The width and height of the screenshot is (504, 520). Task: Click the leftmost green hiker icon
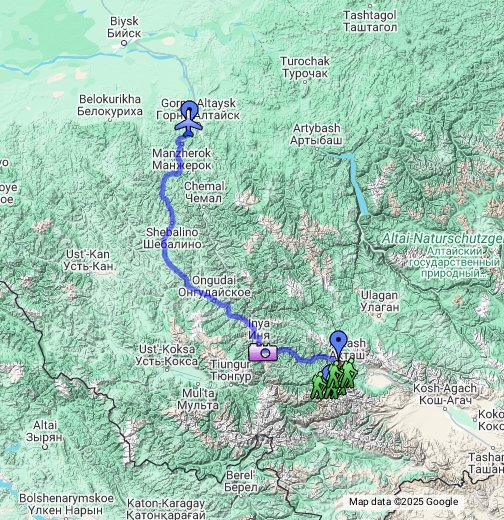click(319, 386)
